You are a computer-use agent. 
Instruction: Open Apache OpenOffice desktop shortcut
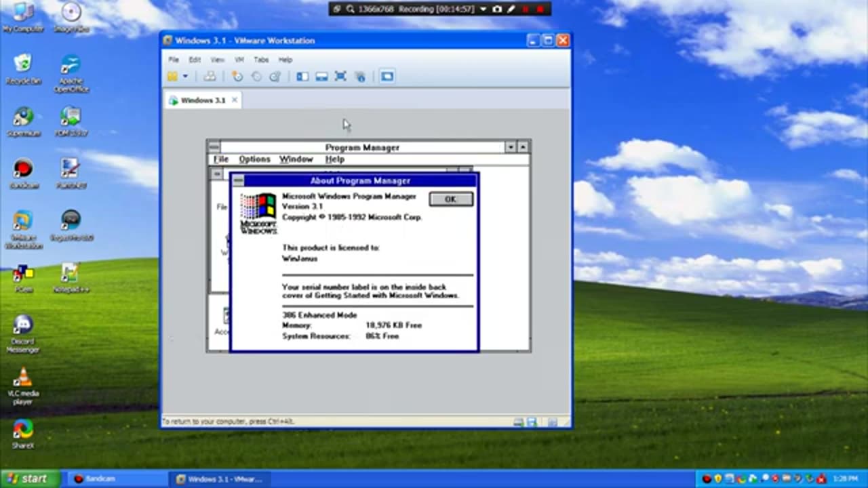pyautogui.click(x=71, y=73)
